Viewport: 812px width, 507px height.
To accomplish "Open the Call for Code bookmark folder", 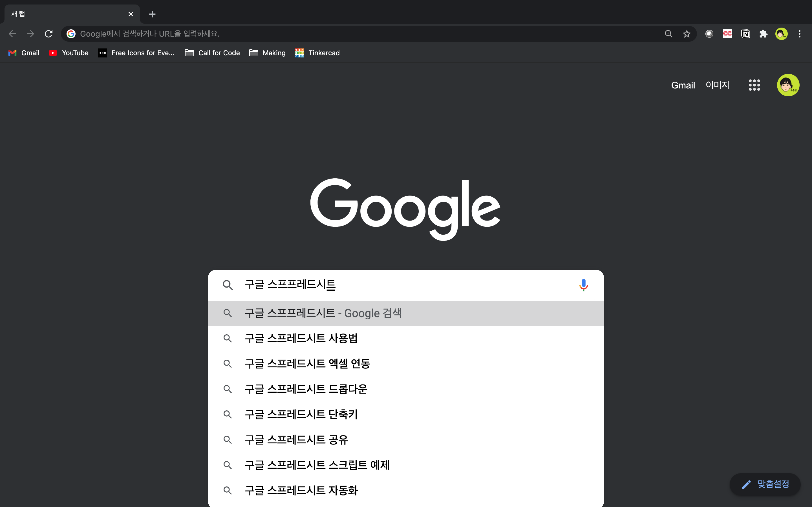I will coord(212,53).
